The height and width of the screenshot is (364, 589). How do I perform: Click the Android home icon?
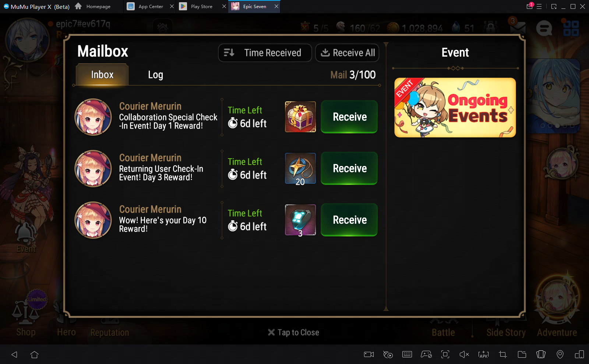tap(34, 354)
